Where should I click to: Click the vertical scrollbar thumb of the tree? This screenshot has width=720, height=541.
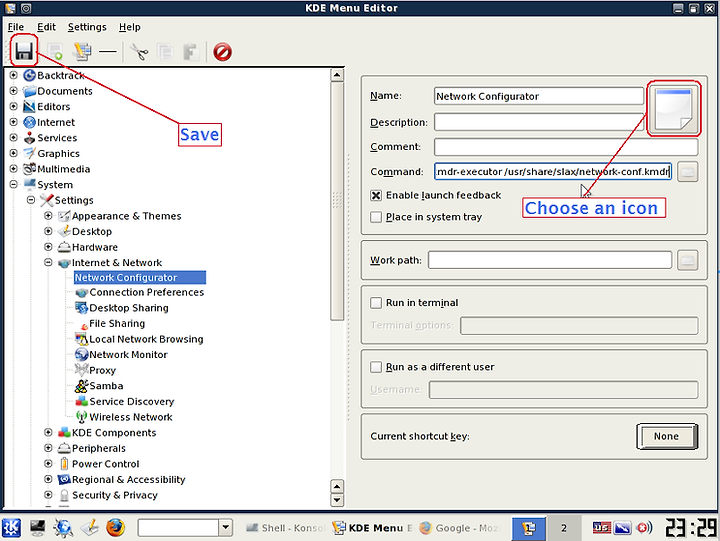click(x=337, y=201)
